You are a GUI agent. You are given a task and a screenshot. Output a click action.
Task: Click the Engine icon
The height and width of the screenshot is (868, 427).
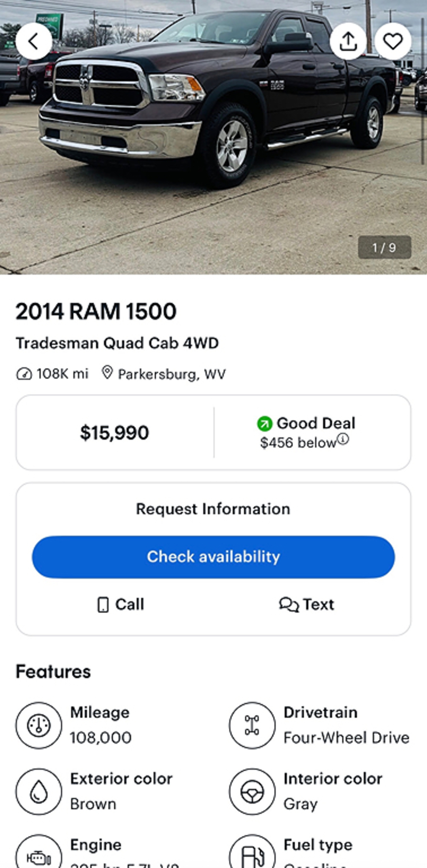39,856
